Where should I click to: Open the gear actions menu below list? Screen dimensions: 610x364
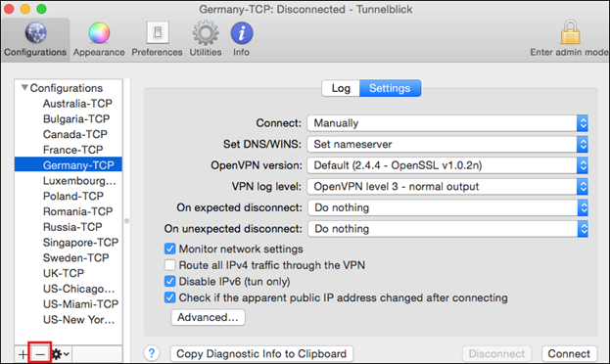point(61,354)
